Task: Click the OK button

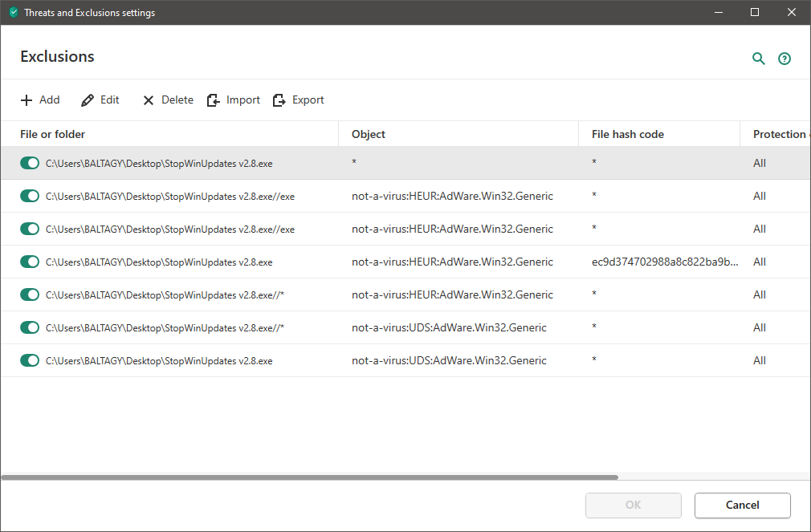Action: tap(633, 505)
